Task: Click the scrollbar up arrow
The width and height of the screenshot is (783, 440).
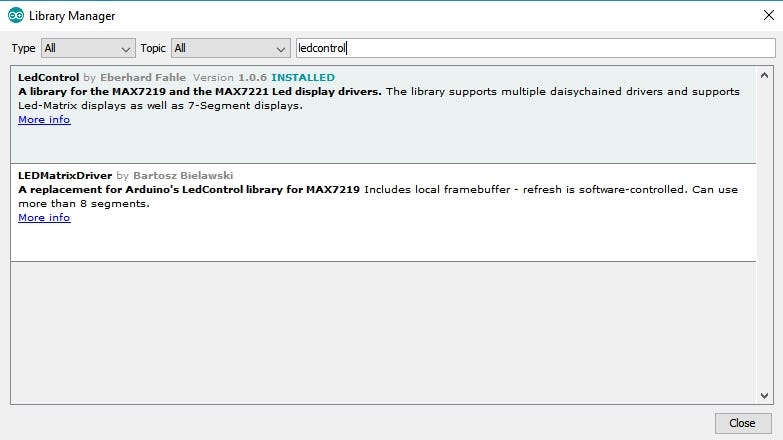Action: point(764,75)
